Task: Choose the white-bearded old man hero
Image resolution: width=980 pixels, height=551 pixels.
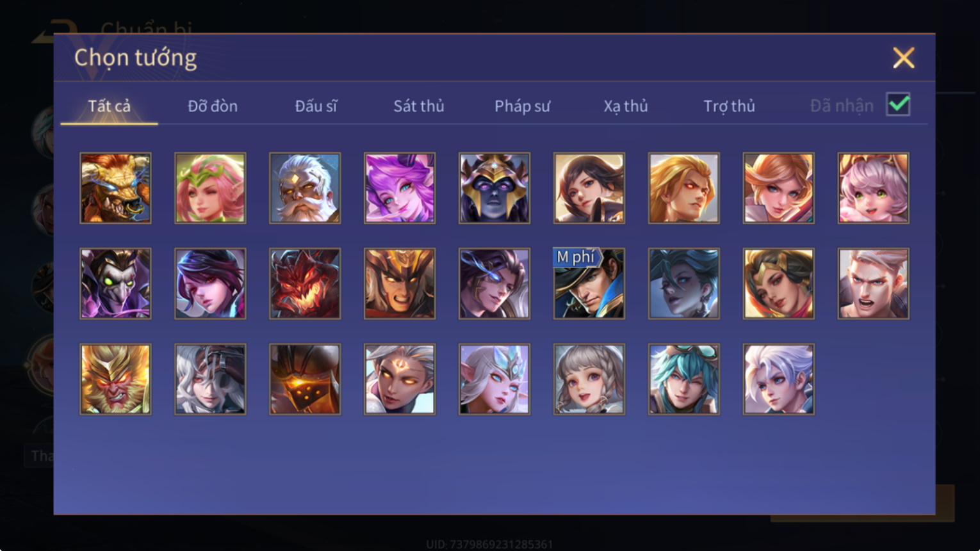Action: coord(305,188)
